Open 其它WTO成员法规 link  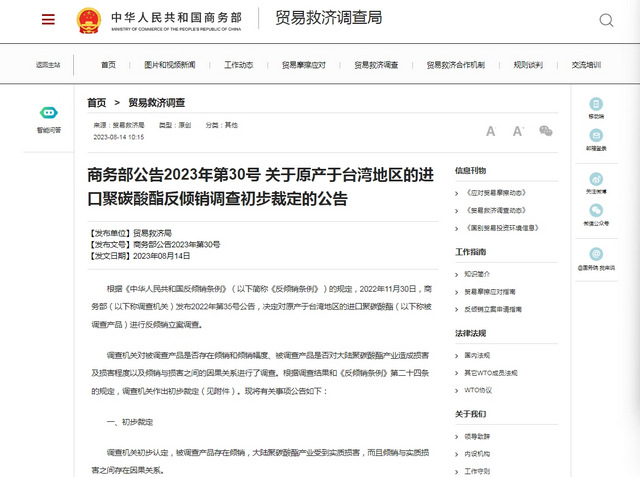tap(491, 373)
